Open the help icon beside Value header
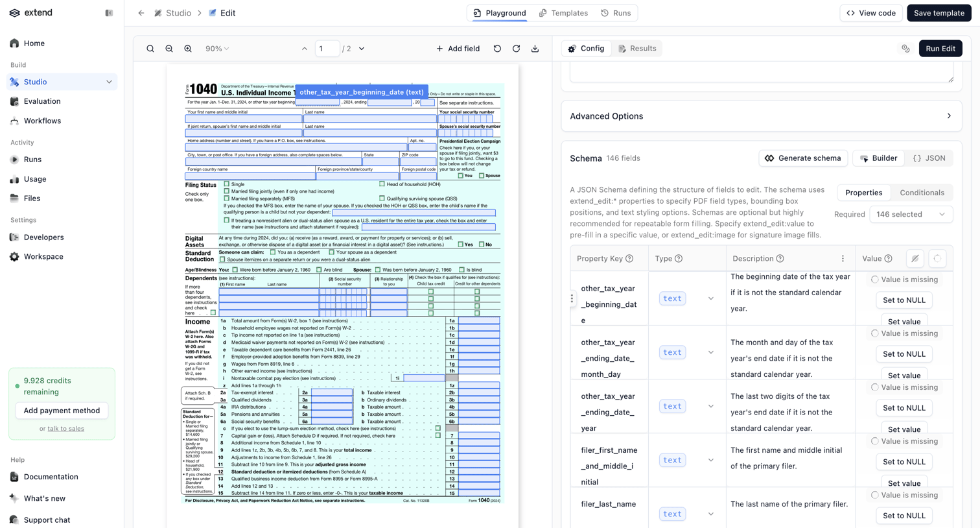Image resolution: width=980 pixels, height=528 pixels. point(888,259)
